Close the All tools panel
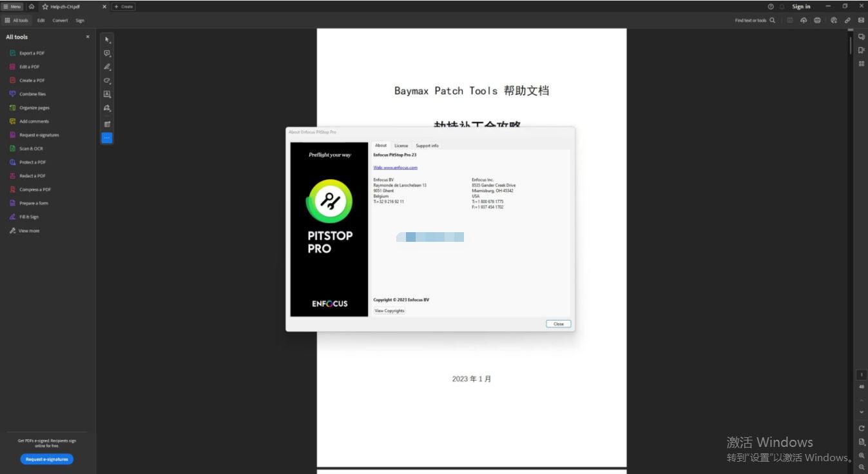 (88, 37)
